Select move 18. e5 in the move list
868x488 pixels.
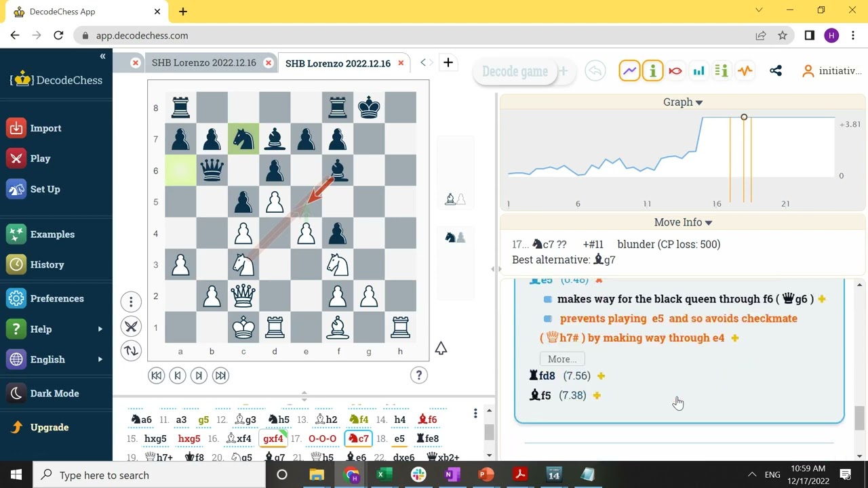tap(399, 439)
